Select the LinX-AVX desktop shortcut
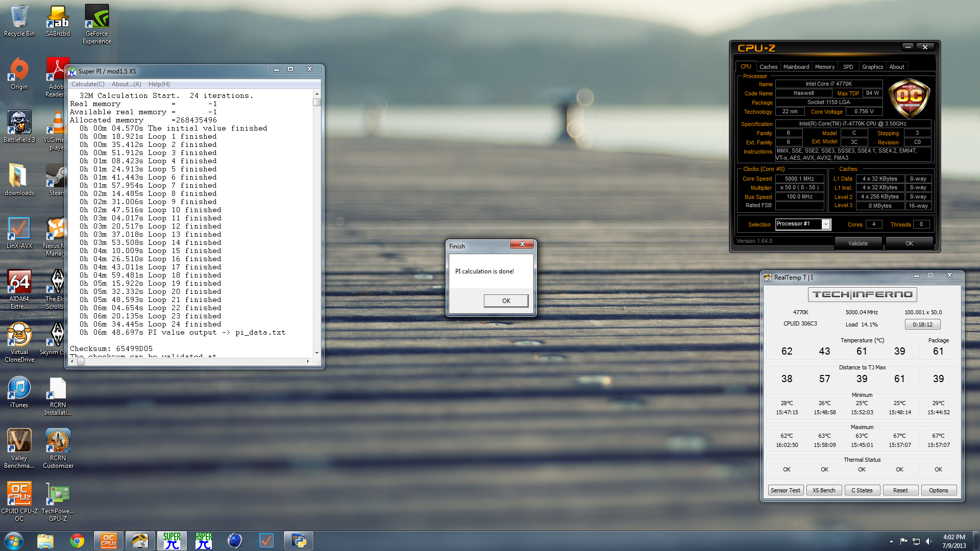Viewport: 980px width, 551px height. (19, 233)
